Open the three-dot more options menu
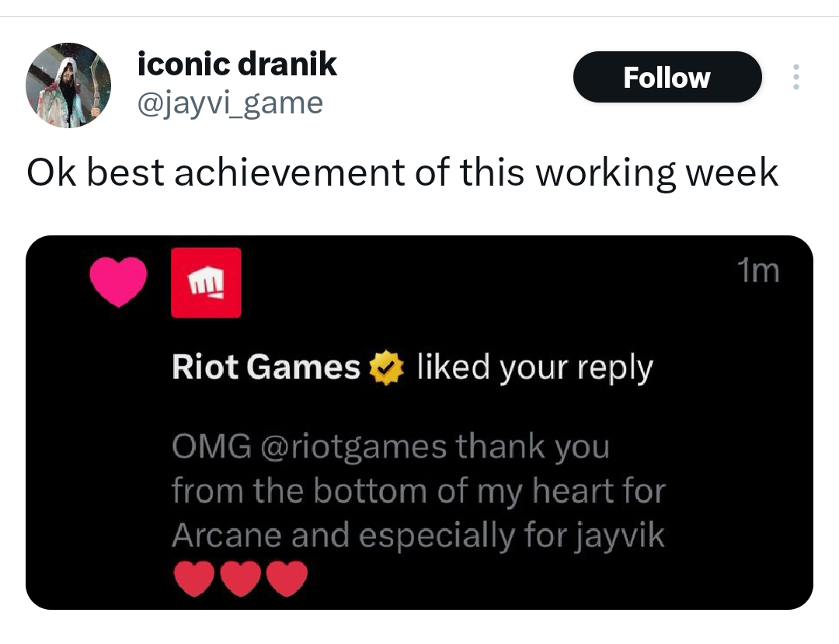 tap(795, 78)
